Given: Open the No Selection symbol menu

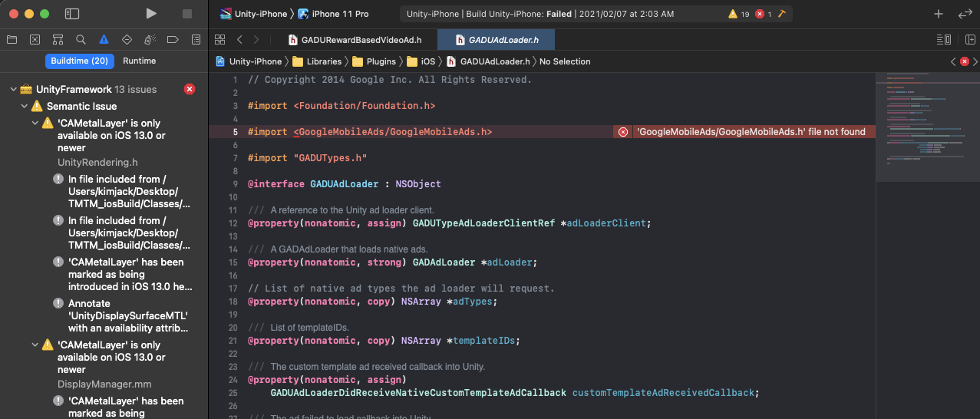Looking at the screenshot, I should click(565, 61).
